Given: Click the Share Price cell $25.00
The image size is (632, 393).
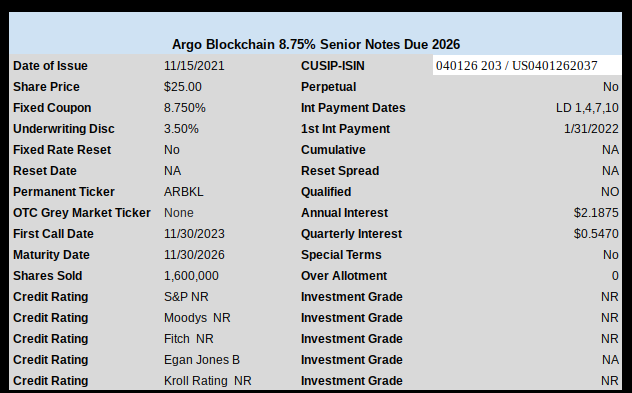Looking at the screenshot, I should coord(183,87).
